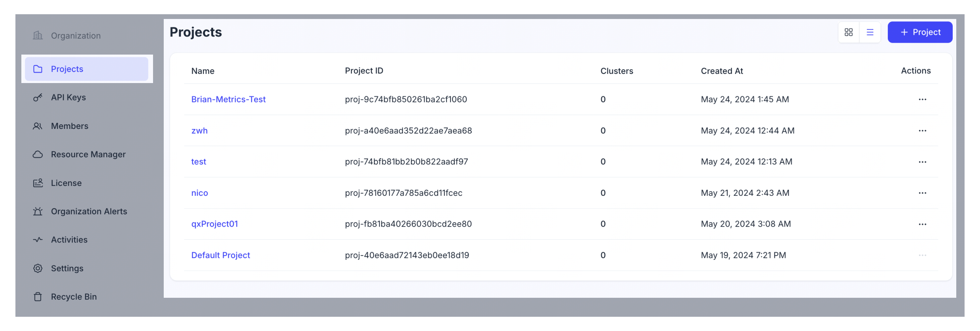Open Settings from the sidebar
This screenshot has width=980, height=331.
click(x=67, y=269)
